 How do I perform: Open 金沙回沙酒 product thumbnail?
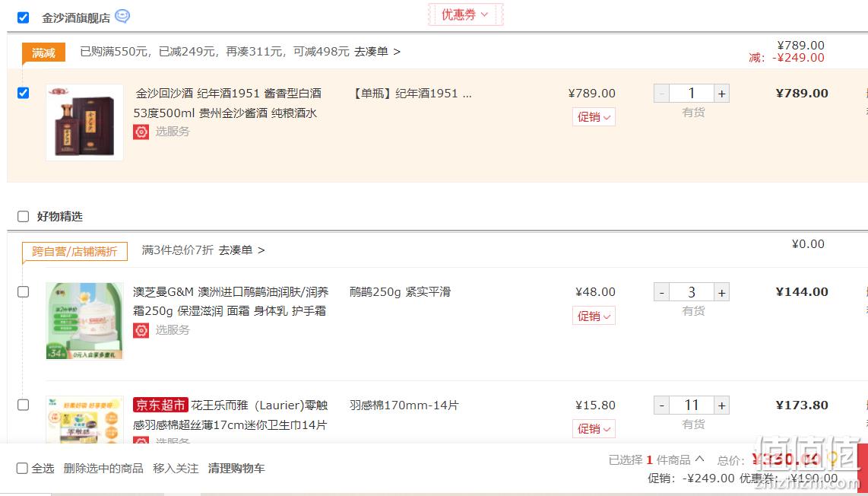tap(84, 122)
